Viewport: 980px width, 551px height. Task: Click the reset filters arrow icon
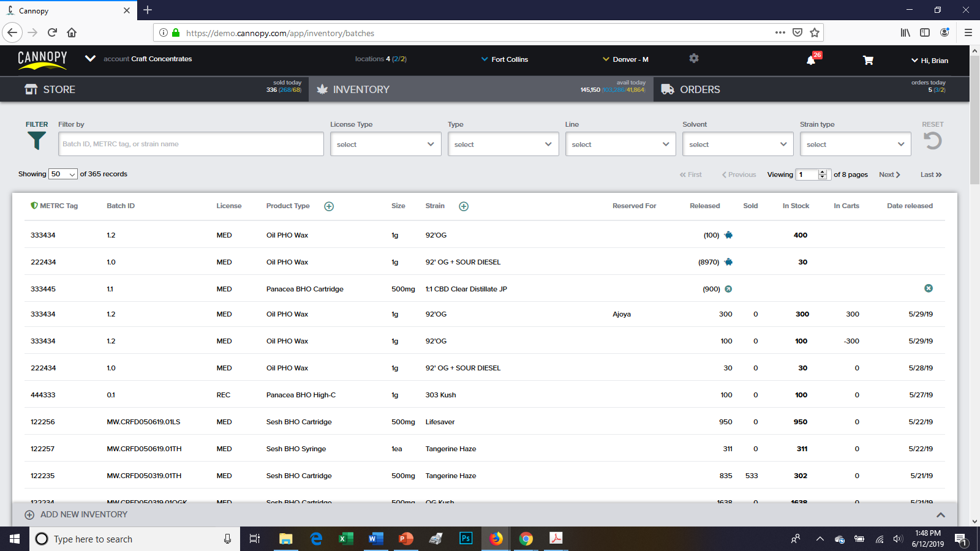(x=932, y=141)
